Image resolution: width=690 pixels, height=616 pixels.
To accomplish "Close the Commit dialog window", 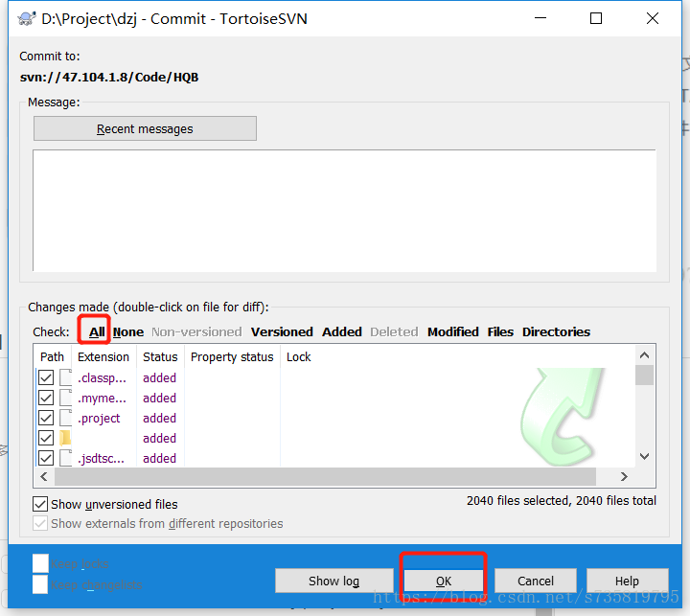I will click(x=653, y=18).
